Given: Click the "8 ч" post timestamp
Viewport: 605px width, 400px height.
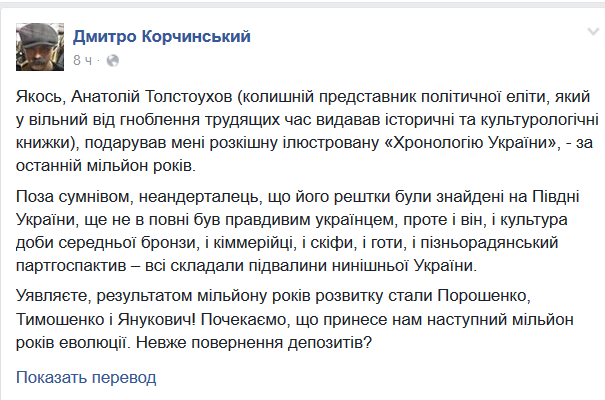Looking at the screenshot, I should pos(83,60).
